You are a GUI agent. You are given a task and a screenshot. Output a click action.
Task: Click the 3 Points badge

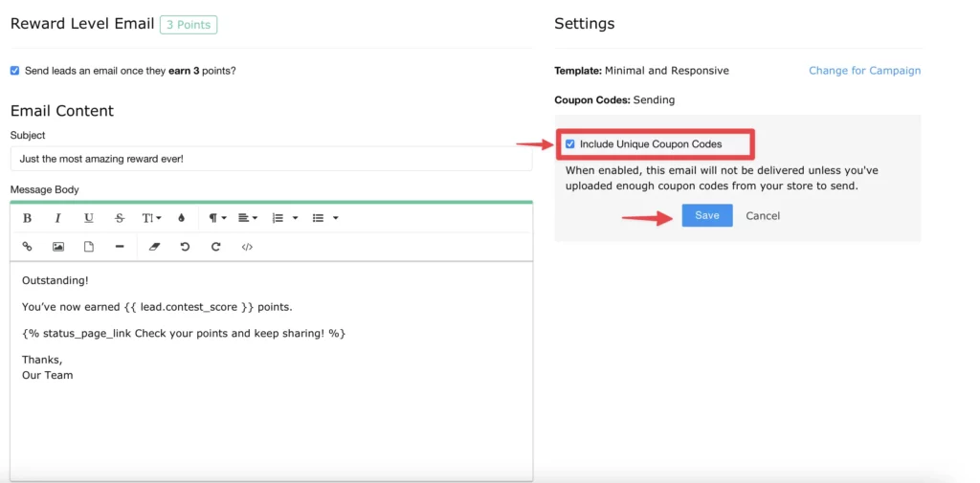[189, 25]
